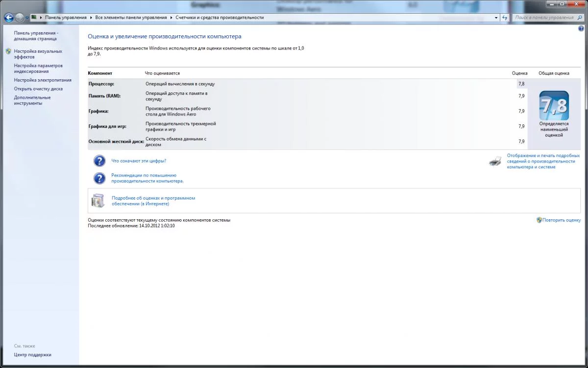Click 'Повторить оценку' to rerun assessment
This screenshot has width=588, height=368.
pos(562,220)
